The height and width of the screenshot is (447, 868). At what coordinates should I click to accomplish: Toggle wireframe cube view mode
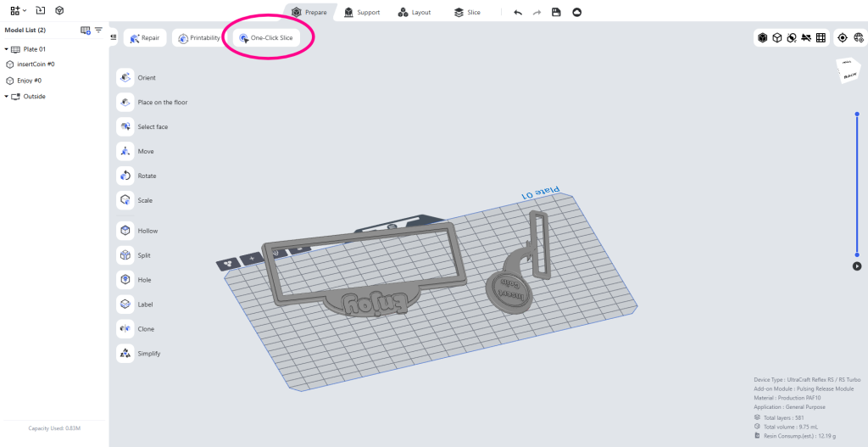click(776, 37)
